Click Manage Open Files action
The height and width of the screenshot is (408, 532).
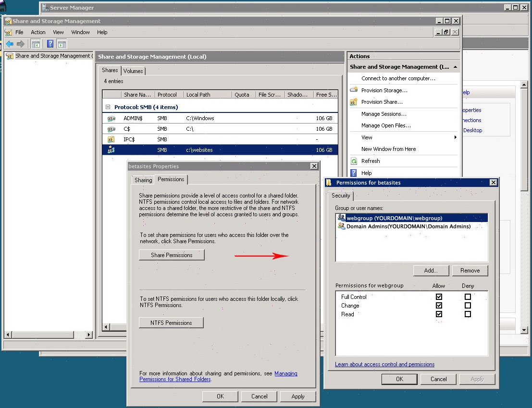[386, 125]
